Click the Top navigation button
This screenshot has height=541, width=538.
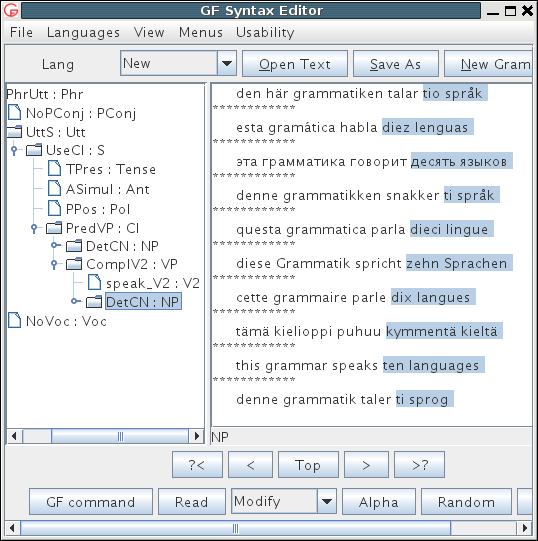(x=308, y=465)
